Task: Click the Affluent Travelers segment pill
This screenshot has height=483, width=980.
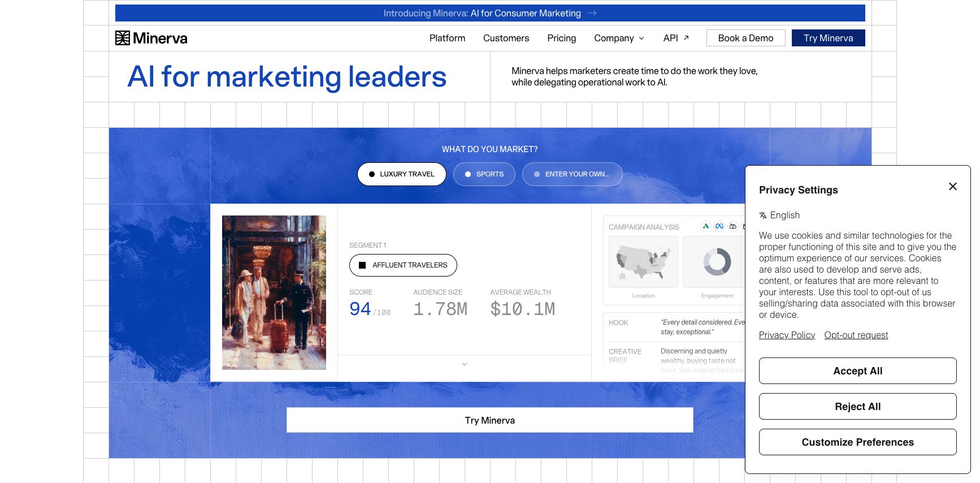Action: click(x=403, y=265)
